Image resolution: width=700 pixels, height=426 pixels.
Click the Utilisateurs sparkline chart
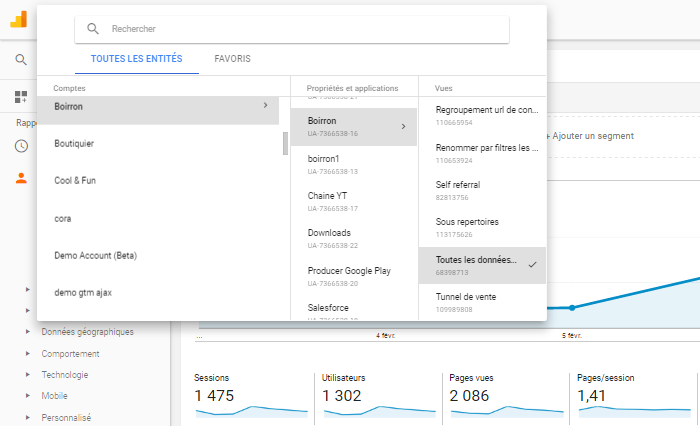[379, 411]
